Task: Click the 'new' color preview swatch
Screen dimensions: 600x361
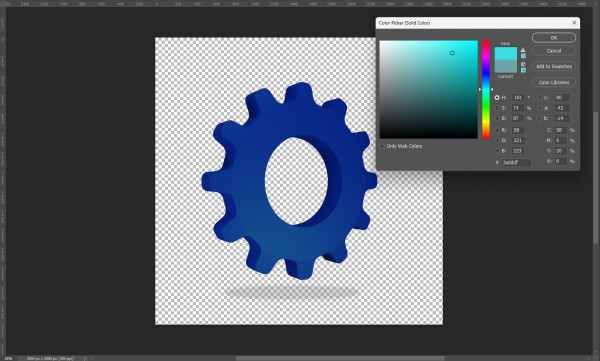Action: (505, 54)
